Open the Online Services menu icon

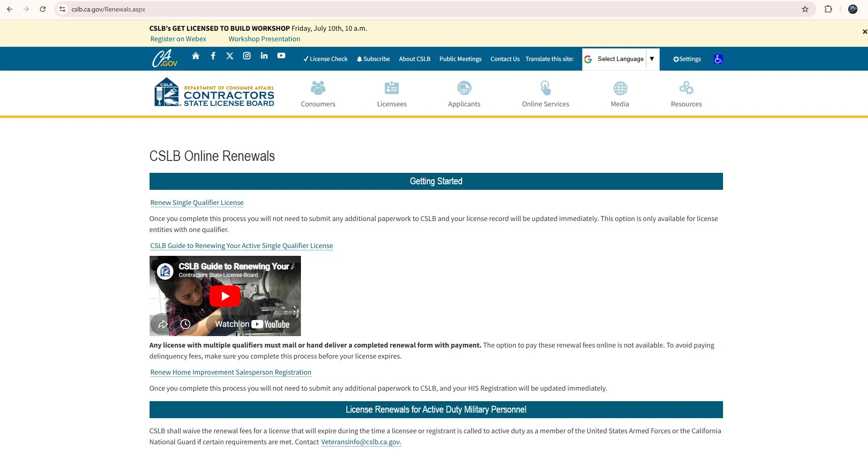(545, 88)
